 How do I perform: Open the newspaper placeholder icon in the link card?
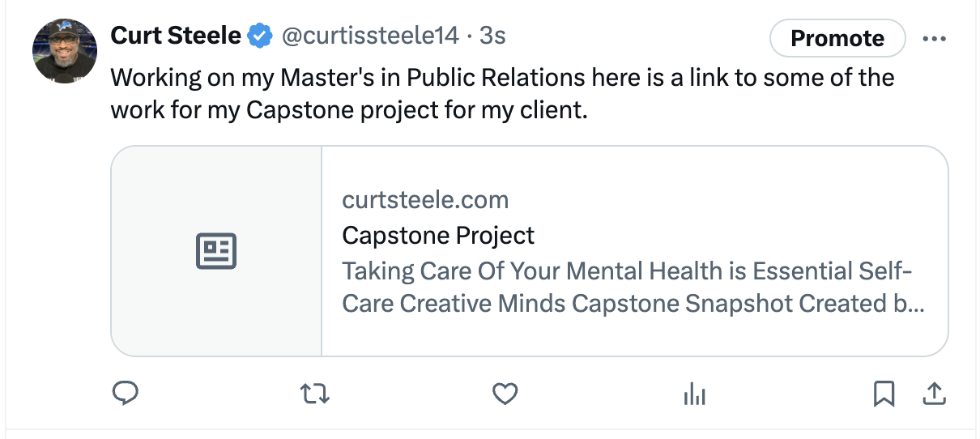coord(216,251)
